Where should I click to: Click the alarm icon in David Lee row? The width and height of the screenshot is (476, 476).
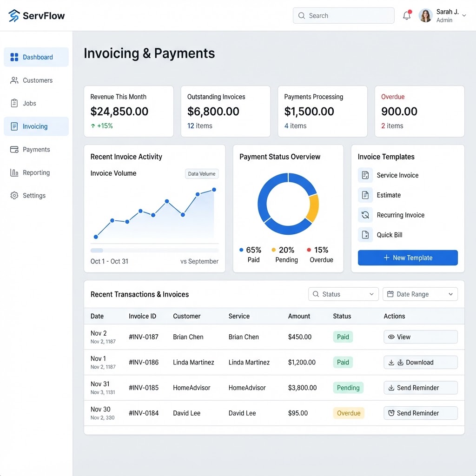pos(391,413)
